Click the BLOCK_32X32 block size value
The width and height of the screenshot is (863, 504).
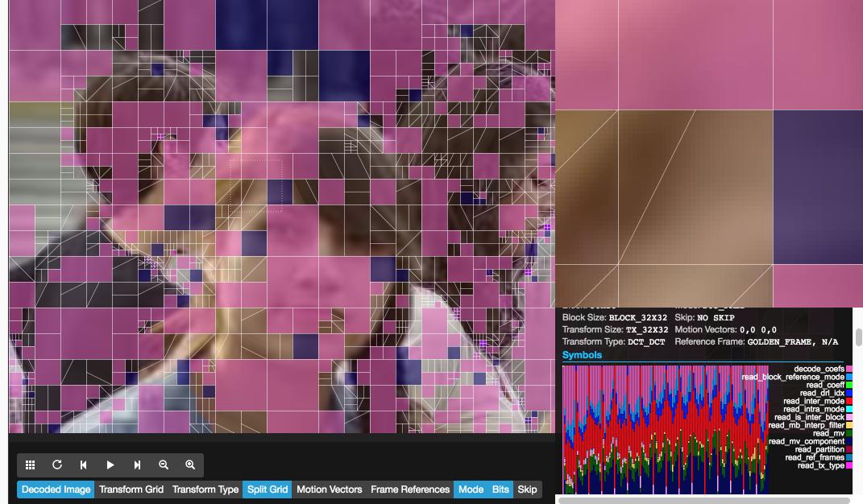(637, 317)
